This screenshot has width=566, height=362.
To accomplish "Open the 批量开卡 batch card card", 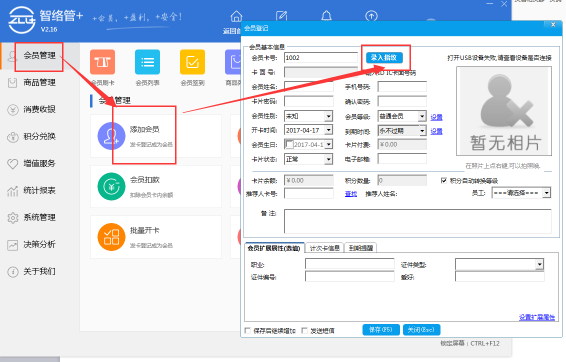I will tap(156, 237).
